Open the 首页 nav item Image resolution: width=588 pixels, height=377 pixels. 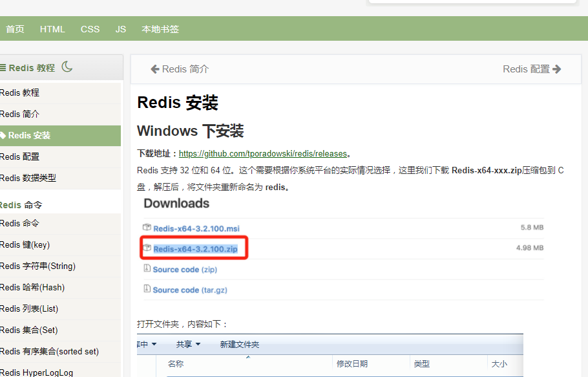click(15, 29)
